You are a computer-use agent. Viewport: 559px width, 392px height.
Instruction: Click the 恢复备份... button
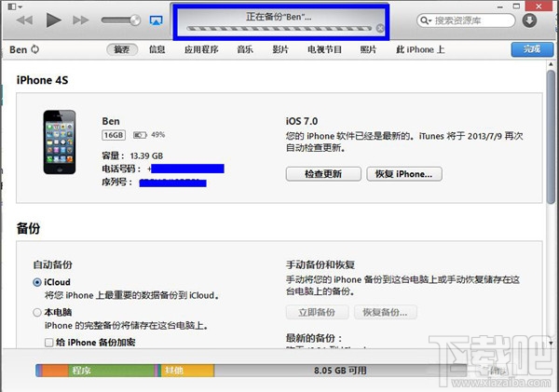[385, 312]
